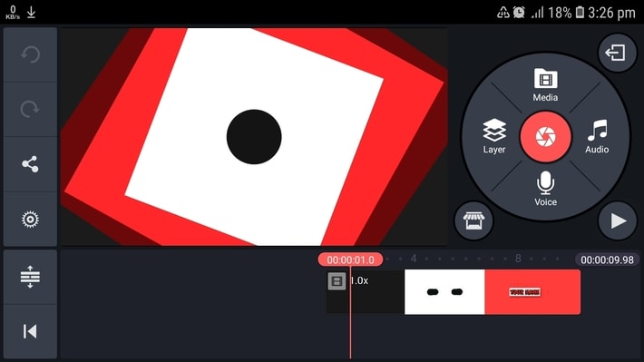Image resolution: width=644 pixels, height=362 pixels.
Task: Tap the 1.0x speed label
Action: [359, 280]
